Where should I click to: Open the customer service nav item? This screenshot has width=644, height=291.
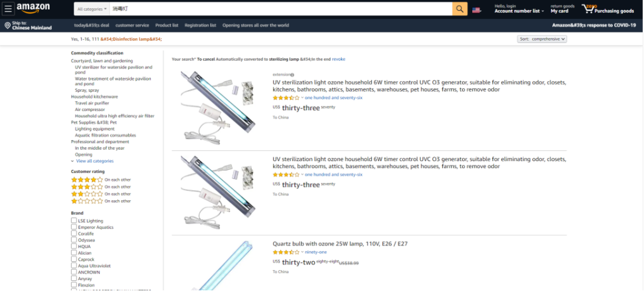(132, 25)
